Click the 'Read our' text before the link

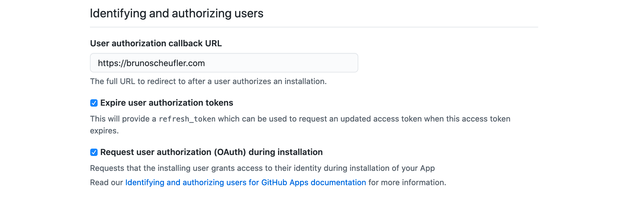pyautogui.click(x=106, y=182)
